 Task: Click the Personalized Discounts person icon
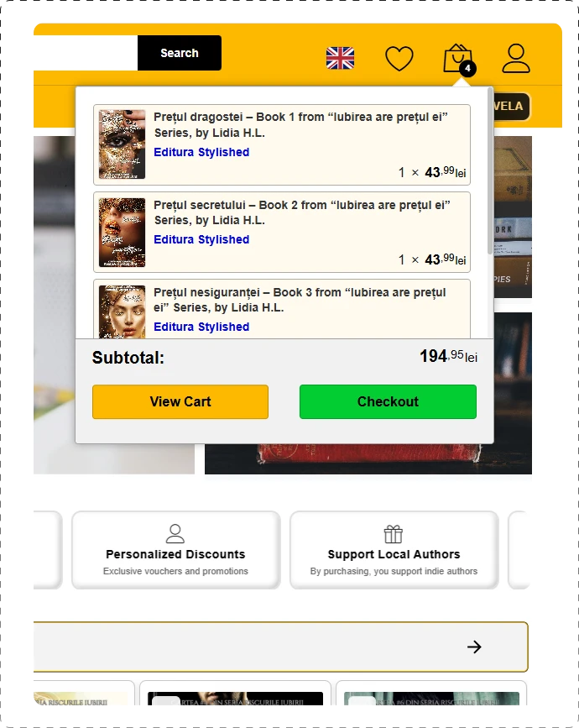pos(175,533)
